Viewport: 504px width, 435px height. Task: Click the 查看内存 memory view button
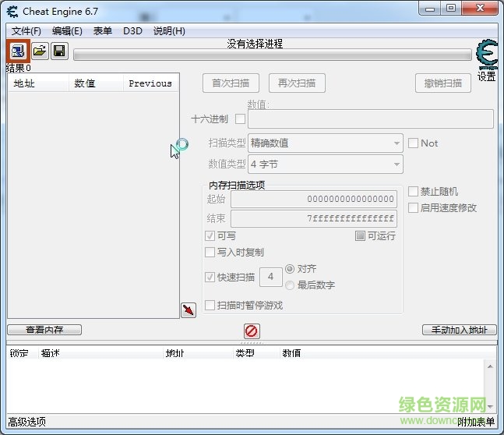44,330
